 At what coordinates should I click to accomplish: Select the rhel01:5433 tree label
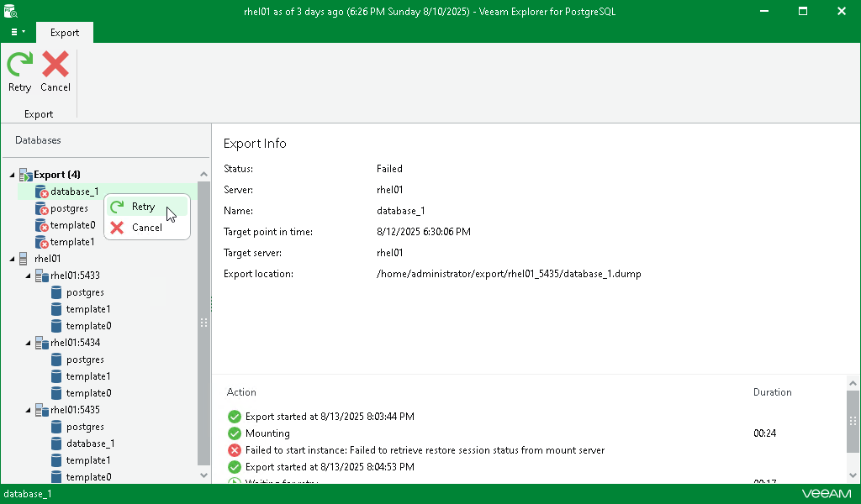tap(75, 276)
